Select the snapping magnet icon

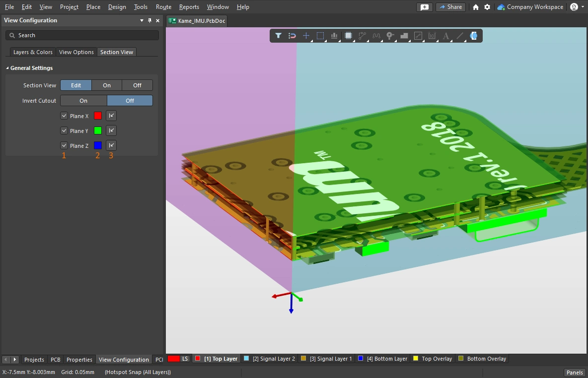coord(293,36)
